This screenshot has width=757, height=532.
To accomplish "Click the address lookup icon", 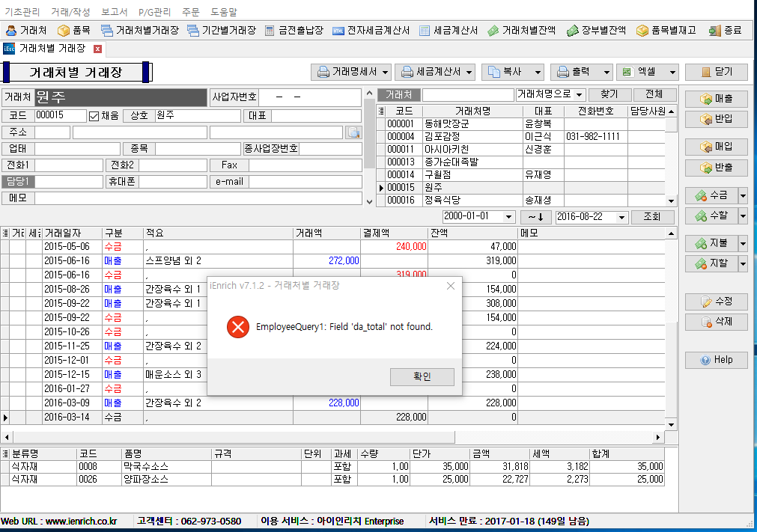I will coord(353,132).
